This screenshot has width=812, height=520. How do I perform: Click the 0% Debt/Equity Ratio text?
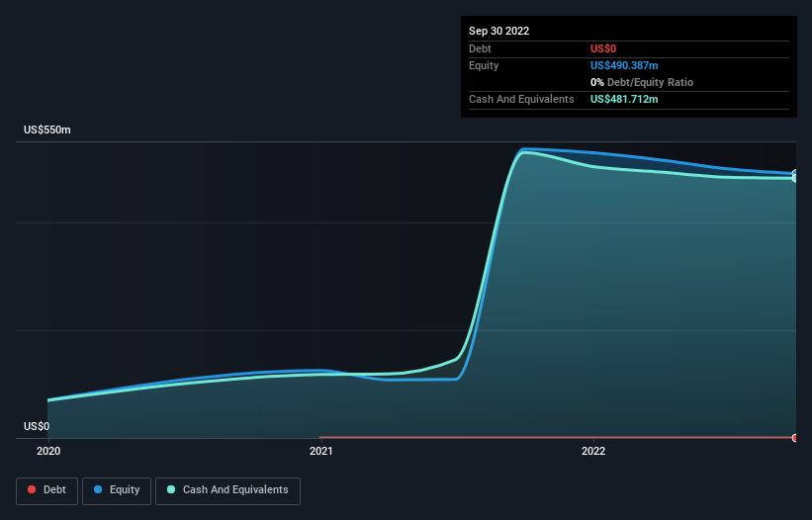(x=642, y=82)
